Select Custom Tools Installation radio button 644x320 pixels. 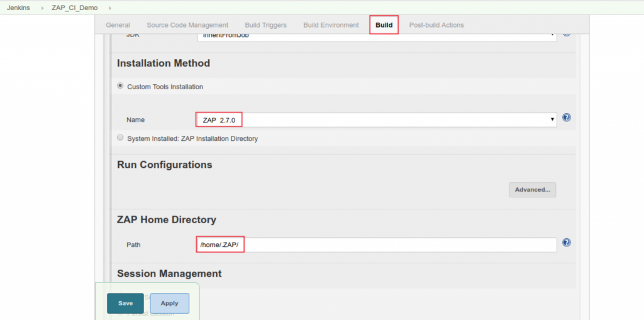coord(120,86)
